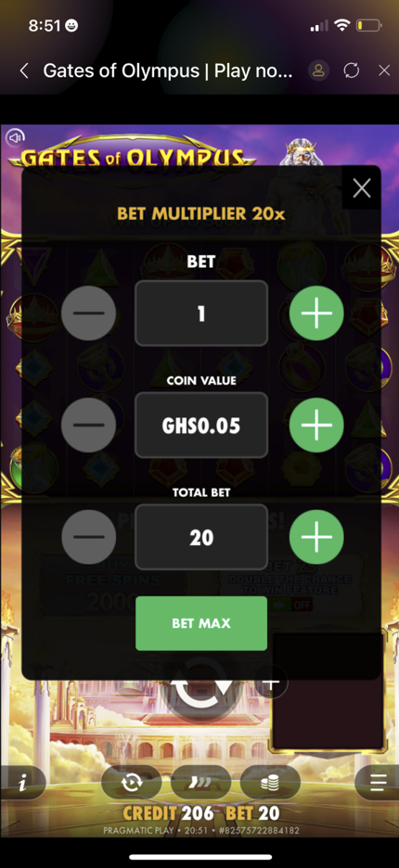399x868 pixels.
Task: Select the Total Bet 20 field
Action: tap(201, 537)
